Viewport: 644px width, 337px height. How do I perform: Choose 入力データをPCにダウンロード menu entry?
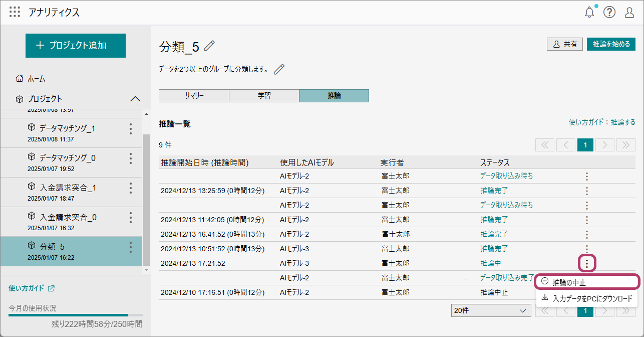tap(587, 298)
